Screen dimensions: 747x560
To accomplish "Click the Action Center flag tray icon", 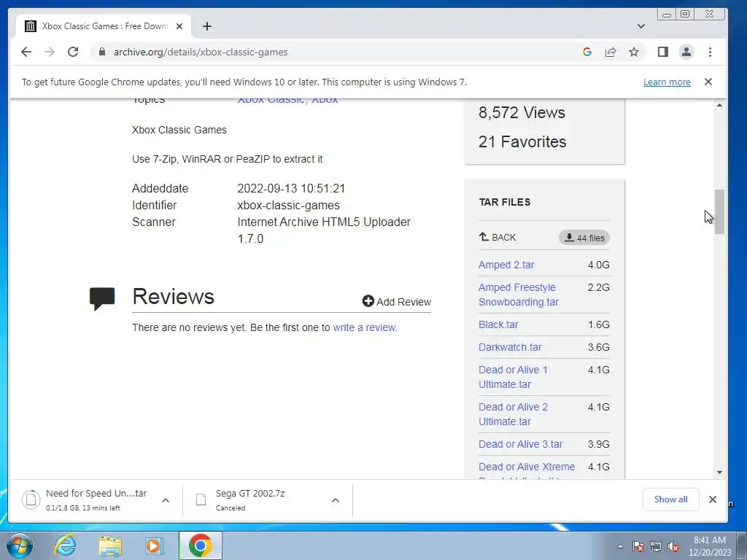I will [638, 546].
